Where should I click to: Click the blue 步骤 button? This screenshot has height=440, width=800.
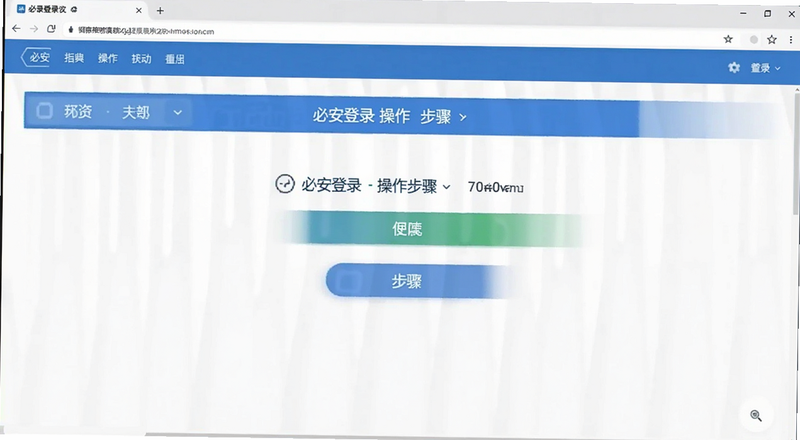[x=417, y=280]
